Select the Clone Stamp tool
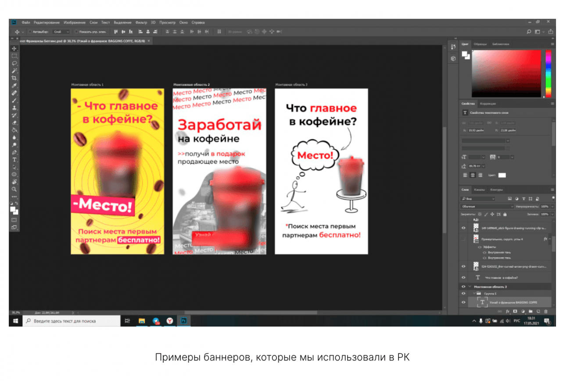The image size is (588, 381). (x=14, y=108)
